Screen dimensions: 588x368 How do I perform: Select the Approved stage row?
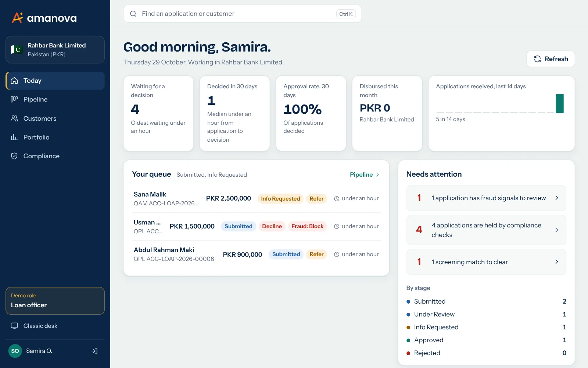(486, 340)
